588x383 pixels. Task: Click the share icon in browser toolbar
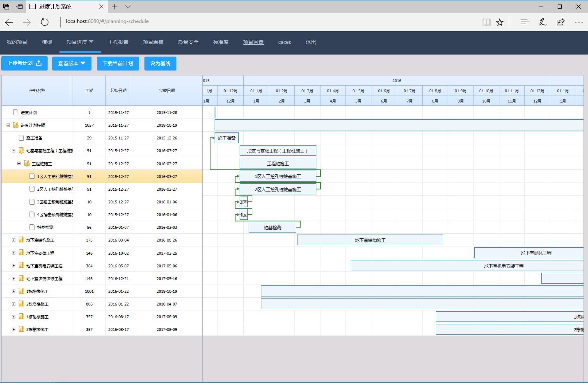[x=561, y=22]
